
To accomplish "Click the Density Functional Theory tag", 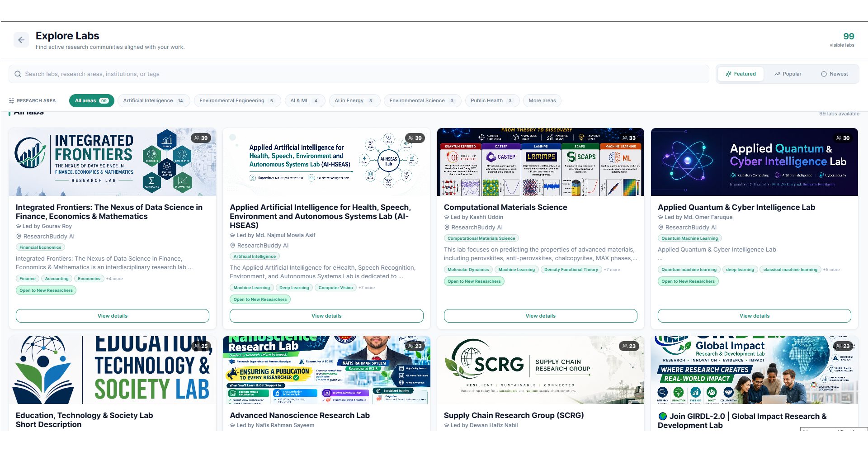I will pos(571,270).
